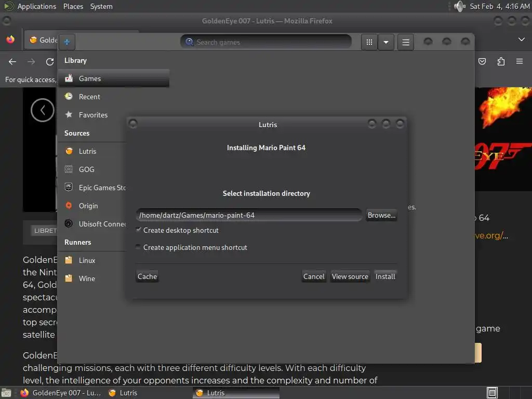Reload the Firefox page
Viewport: 532px width, 399px height.
(x=50, y=61)
